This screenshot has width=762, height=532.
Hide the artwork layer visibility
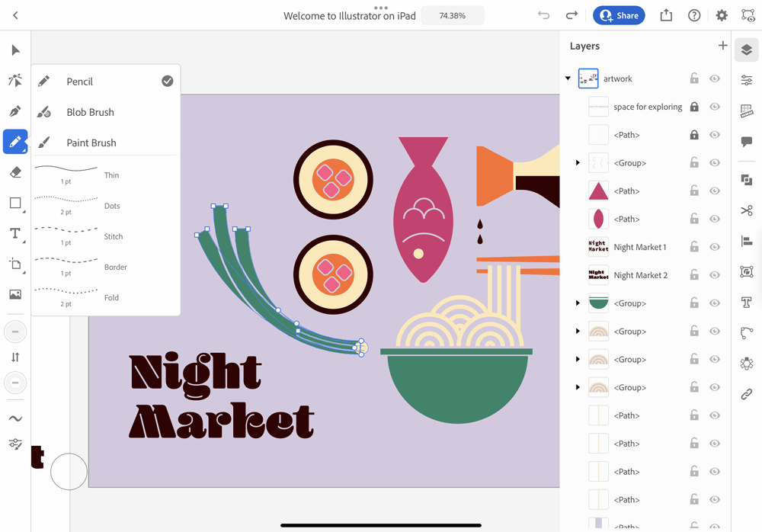click(x=715, y=79)
